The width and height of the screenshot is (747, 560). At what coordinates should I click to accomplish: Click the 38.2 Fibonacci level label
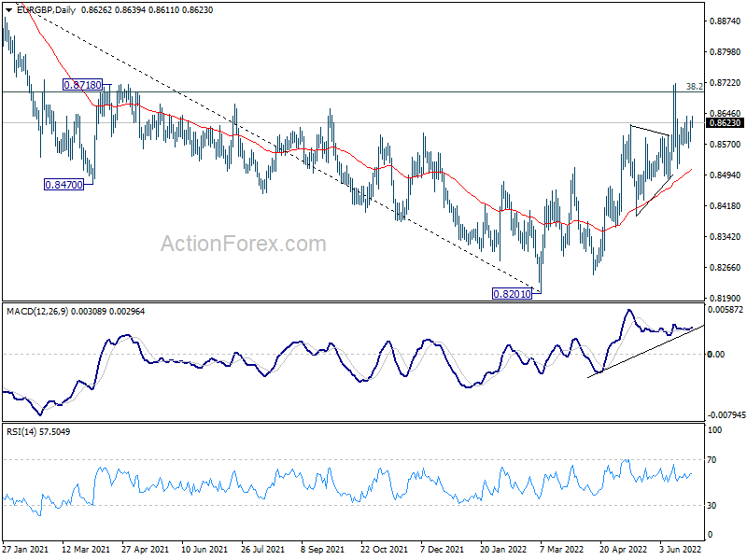click(694, 87)
